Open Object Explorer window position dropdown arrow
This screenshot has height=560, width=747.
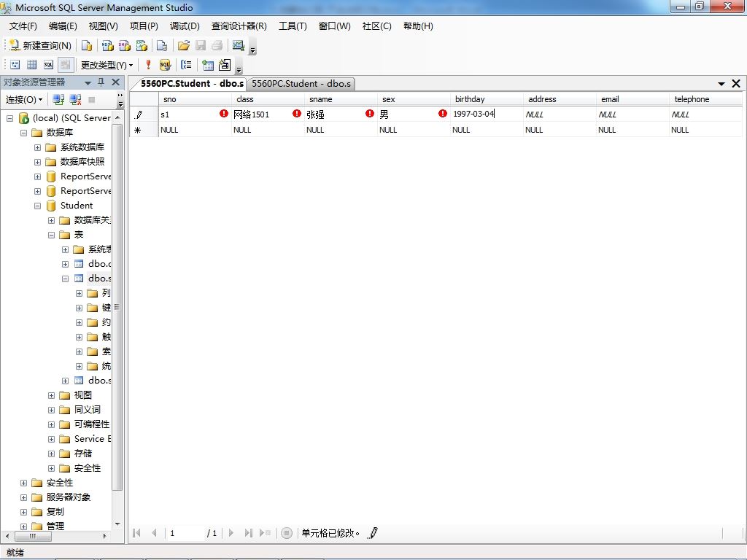[x=88, y=83]
